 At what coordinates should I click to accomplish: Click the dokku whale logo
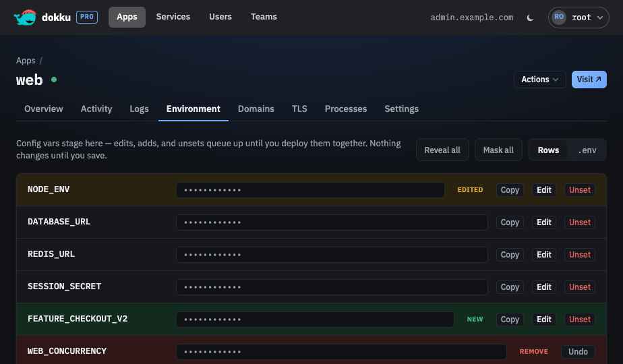[25, 17]
